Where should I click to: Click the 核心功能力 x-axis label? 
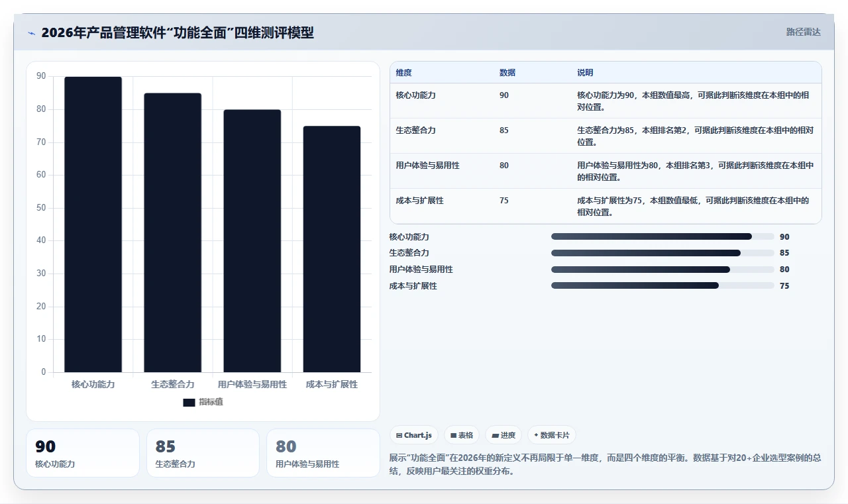click(93, 384)
